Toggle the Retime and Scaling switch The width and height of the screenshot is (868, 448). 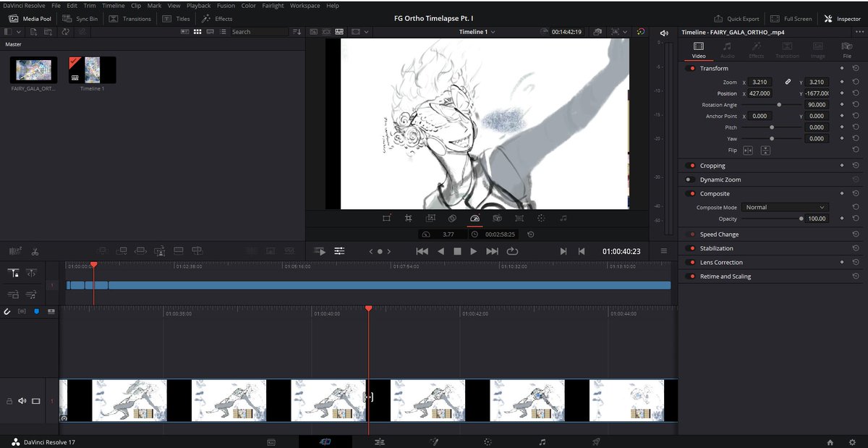point(690,276)
